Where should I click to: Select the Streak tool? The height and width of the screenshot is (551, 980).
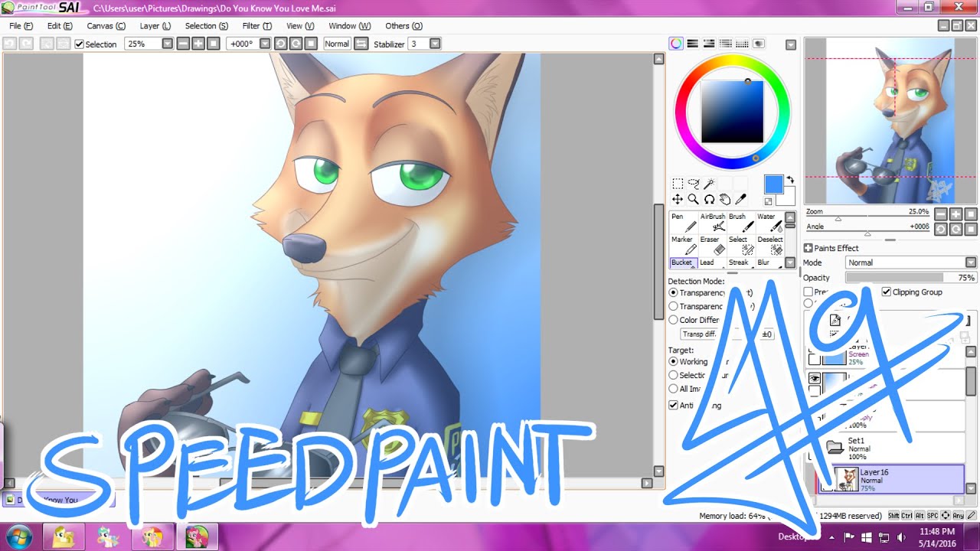pos(741,262)
